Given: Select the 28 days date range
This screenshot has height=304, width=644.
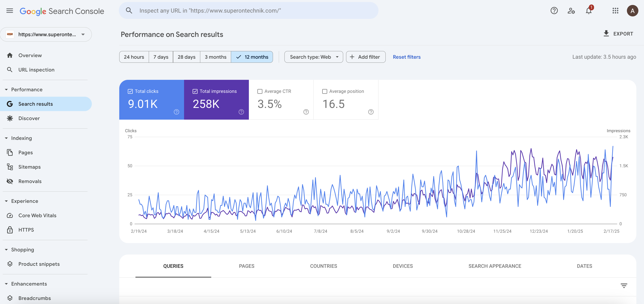Looking at the screenshot, I should [186, 57].
